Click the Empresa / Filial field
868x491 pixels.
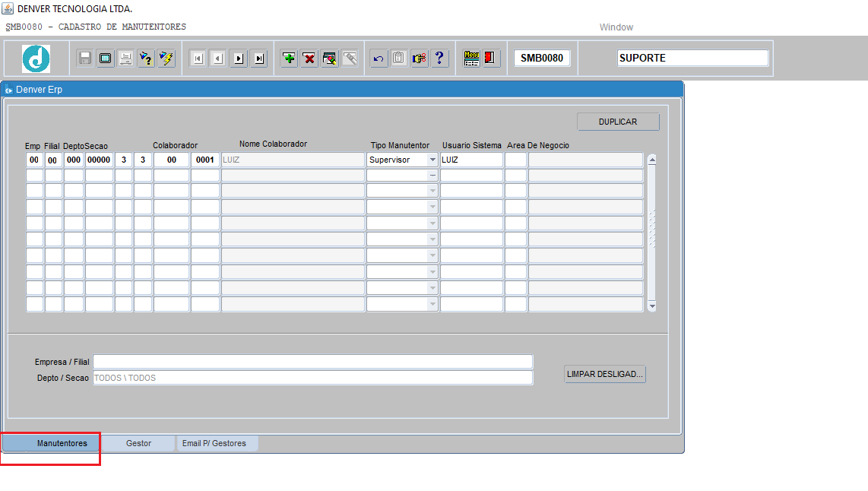(x=312, y=362)
